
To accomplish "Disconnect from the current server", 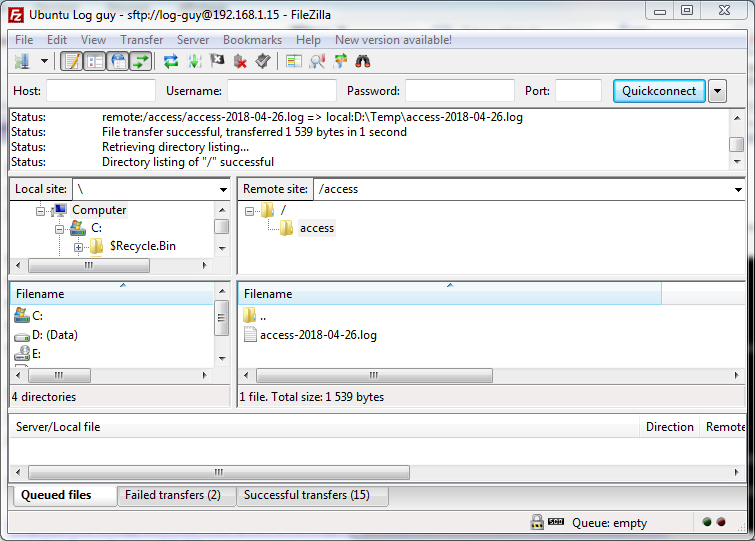I will click(240, 62).
